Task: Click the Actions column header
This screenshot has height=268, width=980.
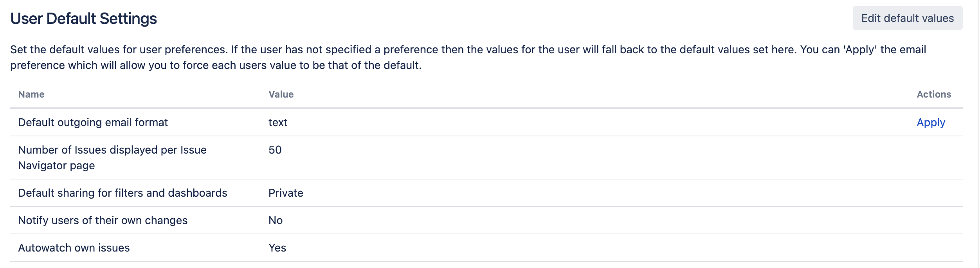Action: (x=934, y=94)
